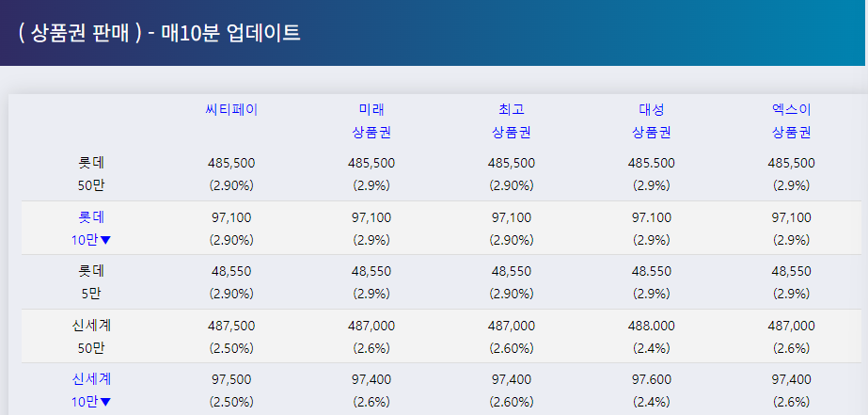The height and width of the screenshot is (415, 868).
Task: Click 미래 (2.6%) rate in 신세계 10만 row
Action: coord(371,402)
